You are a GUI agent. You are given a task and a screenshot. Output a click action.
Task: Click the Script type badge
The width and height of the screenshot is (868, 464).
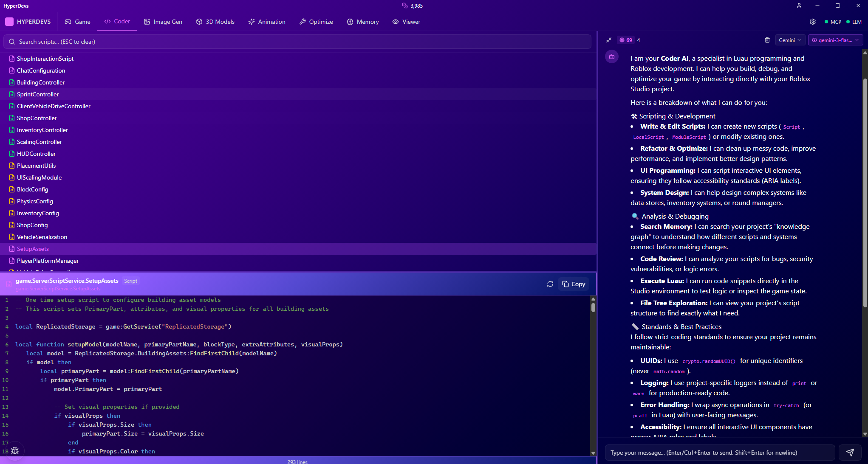tap(130, 281)
